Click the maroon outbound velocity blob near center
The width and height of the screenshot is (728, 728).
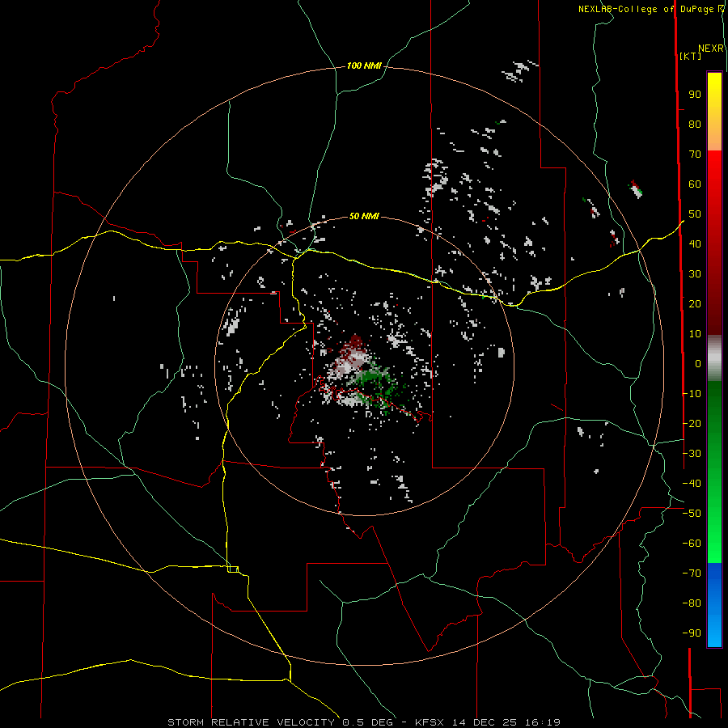[x=355, y=344]
